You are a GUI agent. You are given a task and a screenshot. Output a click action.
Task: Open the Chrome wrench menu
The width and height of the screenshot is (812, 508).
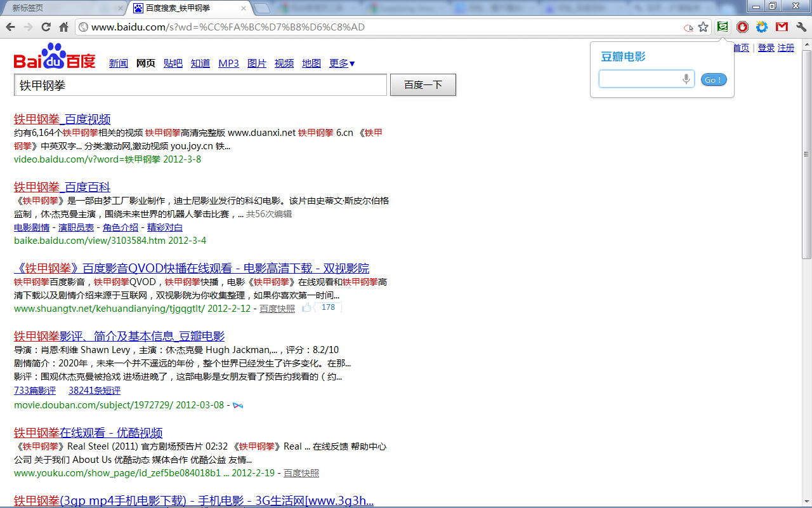(x=801, y=27)
